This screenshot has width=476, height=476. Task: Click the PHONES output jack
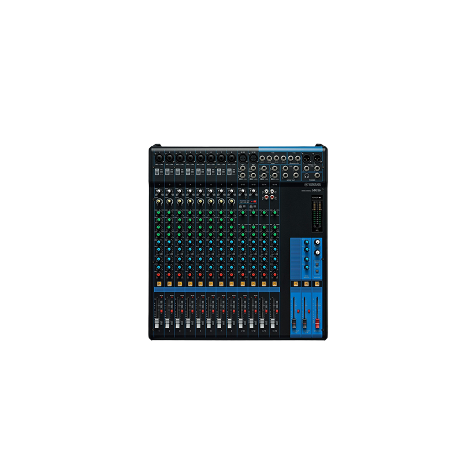pyautogui.click(x=317, y=175)
